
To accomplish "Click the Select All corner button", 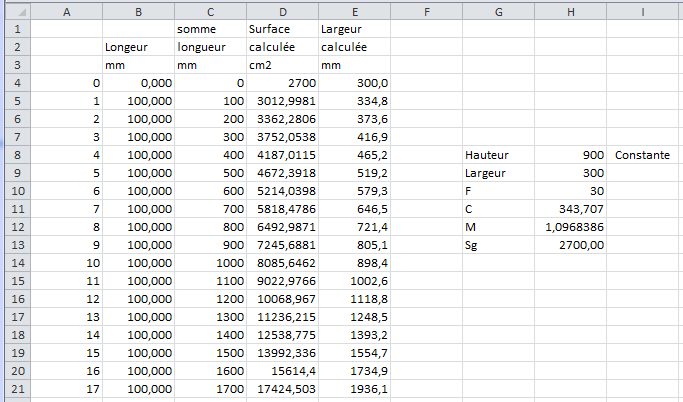I will point(18,12).
